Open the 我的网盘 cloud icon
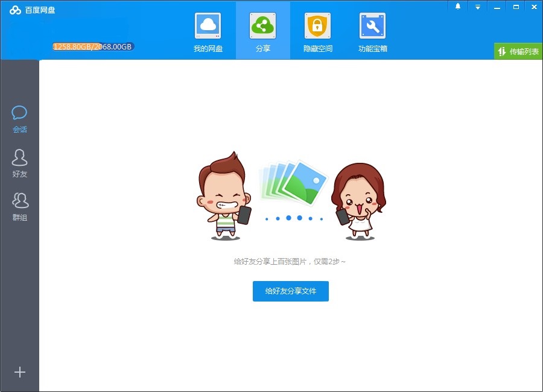Image resolution: width=543 pixels, height=392 pixels. (208, 25)
